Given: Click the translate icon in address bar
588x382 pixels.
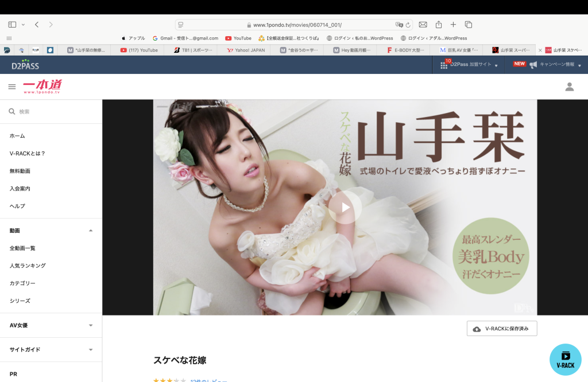Looking at the screenshot, I should (x=399, y=25).
